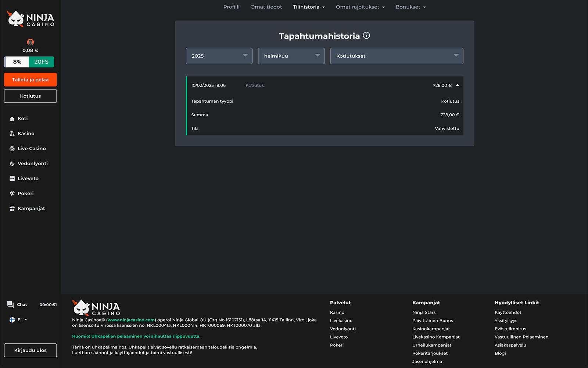Open the helmikuu month dropdown

pyautogui.click(x=291, y=56)
